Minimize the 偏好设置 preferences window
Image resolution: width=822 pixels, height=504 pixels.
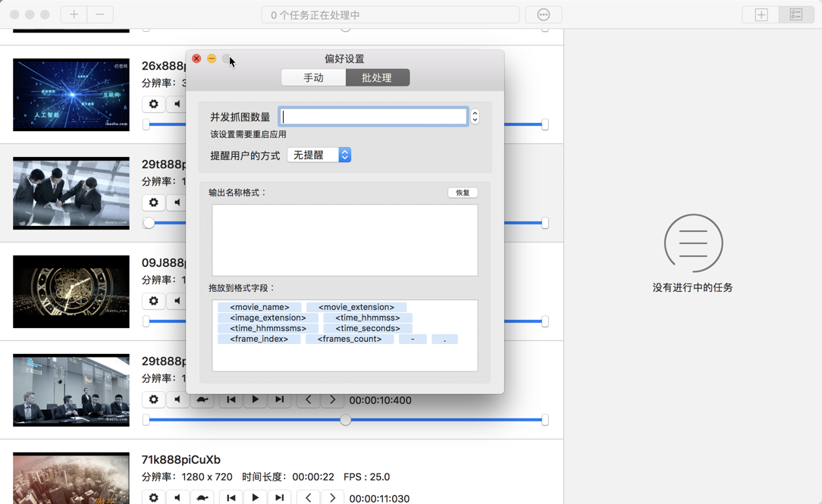(212, 58)
